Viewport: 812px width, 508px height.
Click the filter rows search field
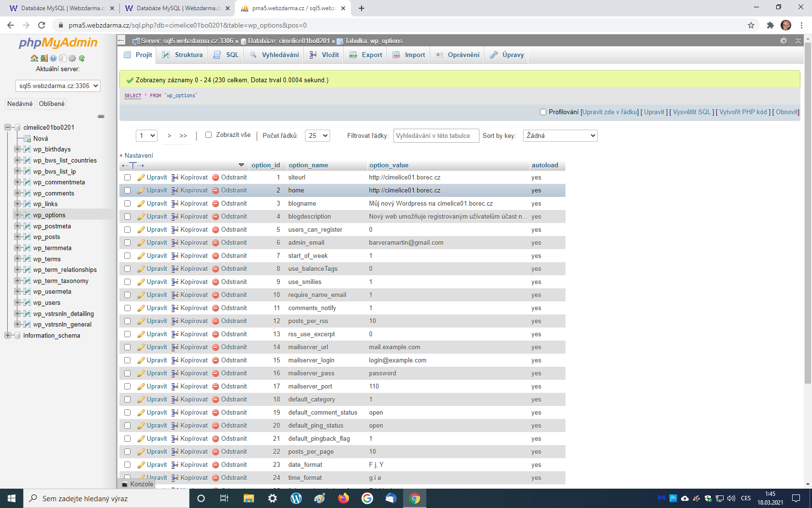click(x=435, y=136)
